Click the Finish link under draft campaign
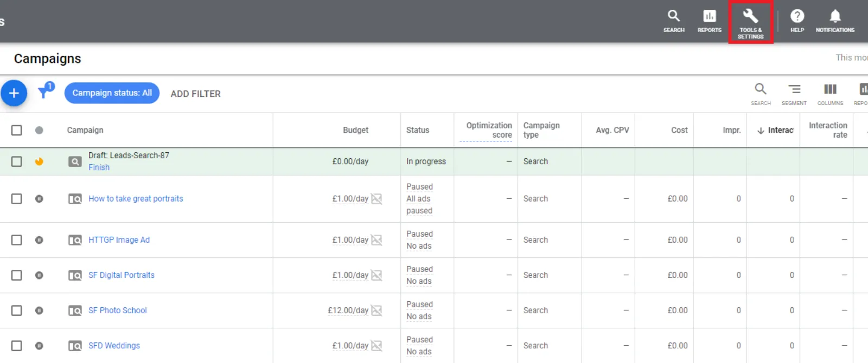 tap(99, 167)
